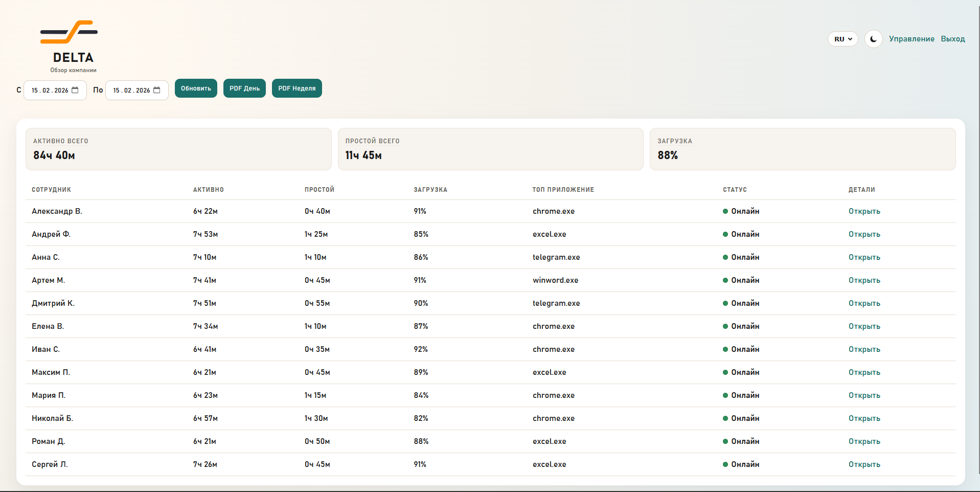This screenshot has height=492, width=980.
Task: Click the Выход logout link
Action: pyautogui.click(x=953, y=39)
